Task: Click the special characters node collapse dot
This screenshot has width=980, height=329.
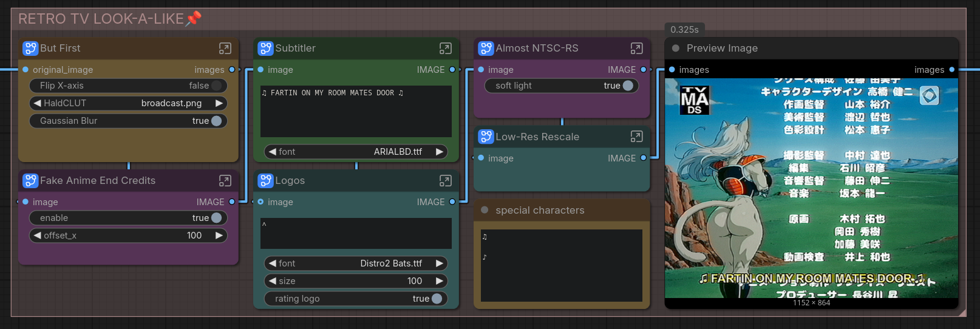Action: coord(485,210)
